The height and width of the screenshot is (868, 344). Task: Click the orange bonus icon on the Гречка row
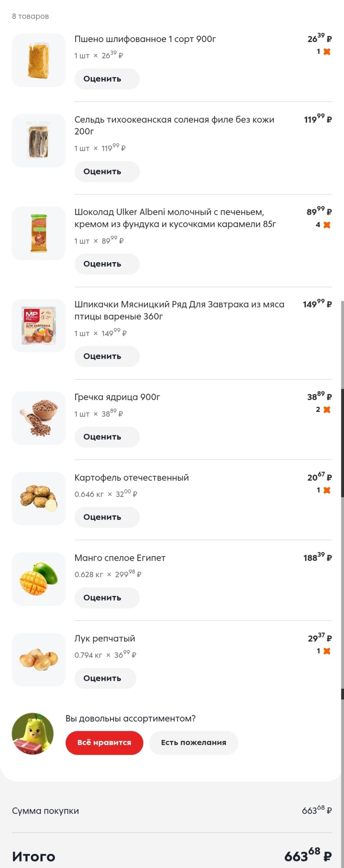[327, 410]
